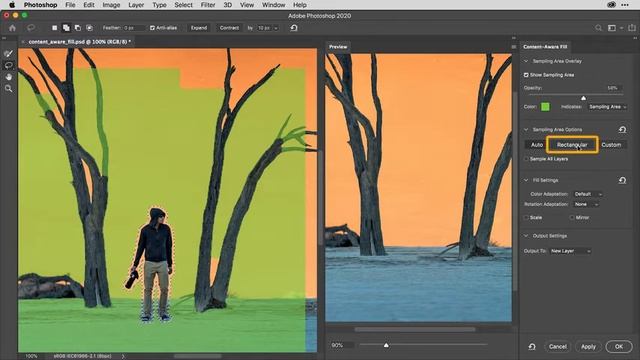Screen dimensions: 640x360
Task: Open the 3D menu
Action: coord(227,5)
